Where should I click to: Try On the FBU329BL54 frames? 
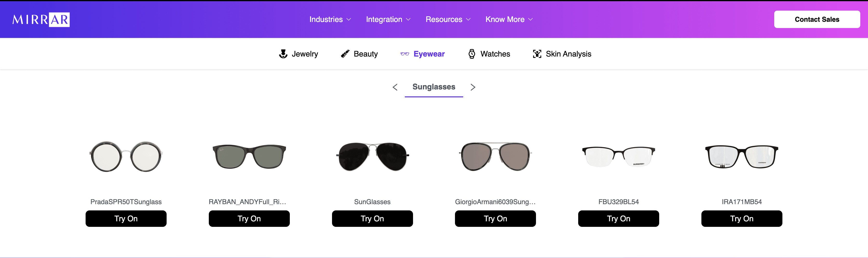click(619, 218)
